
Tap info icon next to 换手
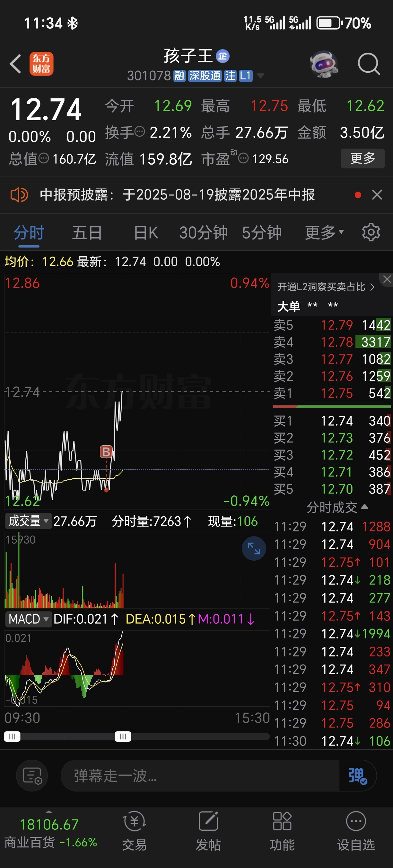tap(139, 131)
